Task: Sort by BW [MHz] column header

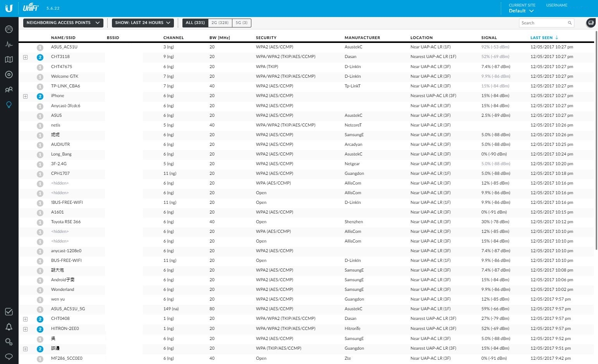Action: click(x=220, y=38)
